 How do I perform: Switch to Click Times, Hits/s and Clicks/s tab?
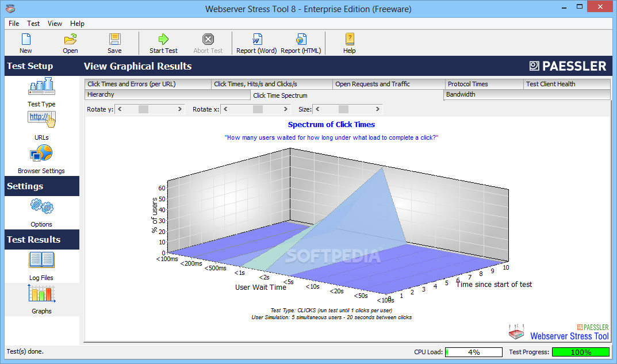tap(272, 84)
